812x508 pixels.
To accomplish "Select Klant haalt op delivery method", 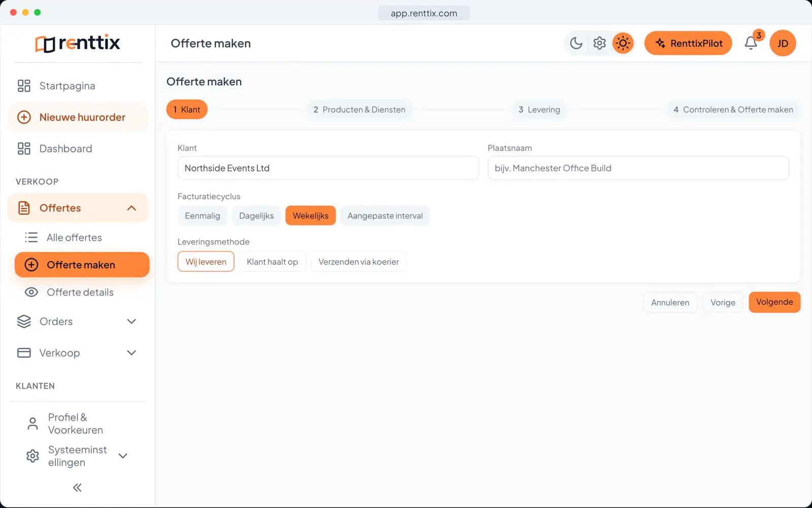I will pos(273,262).
